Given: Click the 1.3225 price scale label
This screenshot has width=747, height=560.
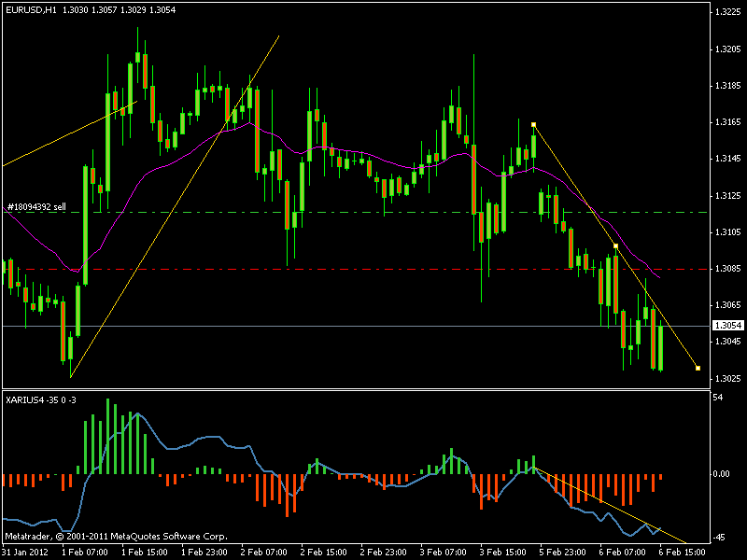Looking at the screenshot, I should point(728,12).
